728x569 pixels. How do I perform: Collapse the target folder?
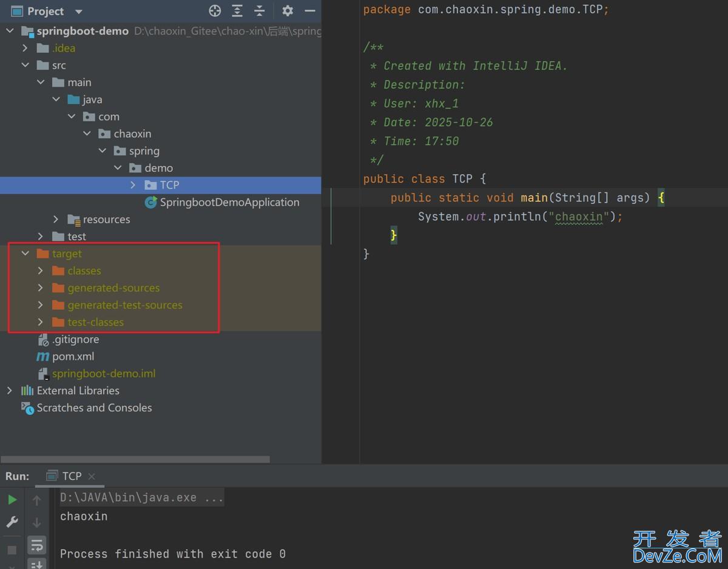tap(25, 253)
